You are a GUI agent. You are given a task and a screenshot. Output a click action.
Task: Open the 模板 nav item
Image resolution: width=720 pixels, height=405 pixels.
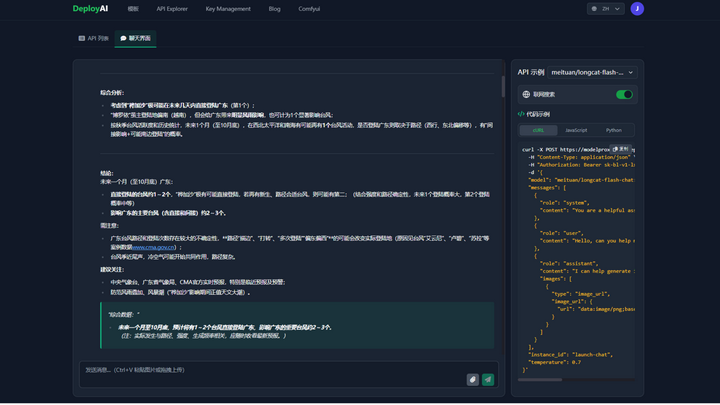click(x=133, y=9)
